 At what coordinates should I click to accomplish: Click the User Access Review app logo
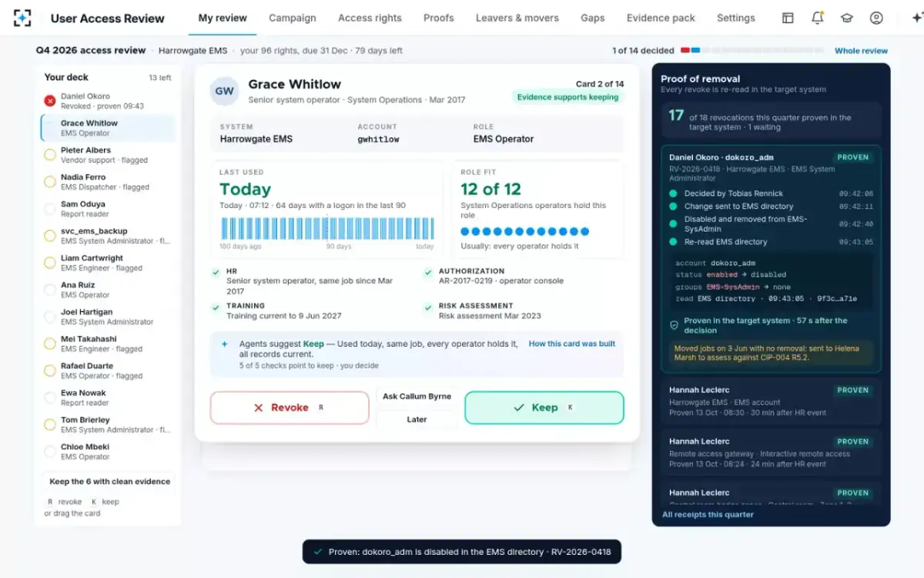pos(22,18)
